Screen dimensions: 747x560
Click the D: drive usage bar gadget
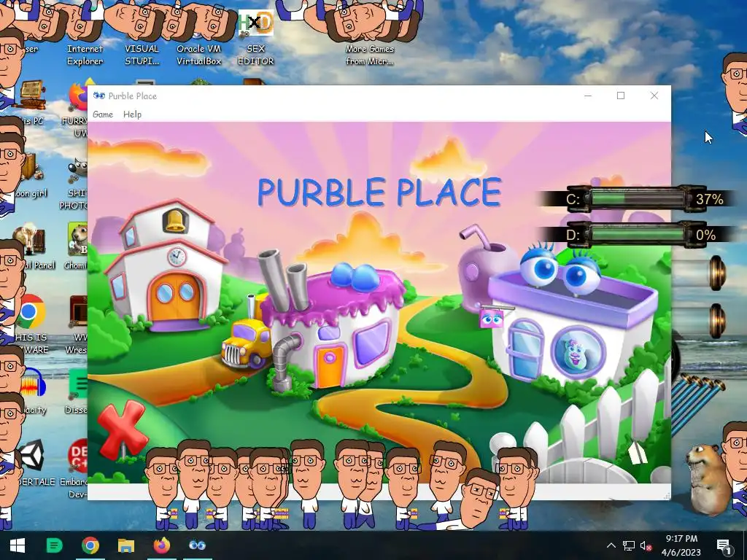pos(638,235)
